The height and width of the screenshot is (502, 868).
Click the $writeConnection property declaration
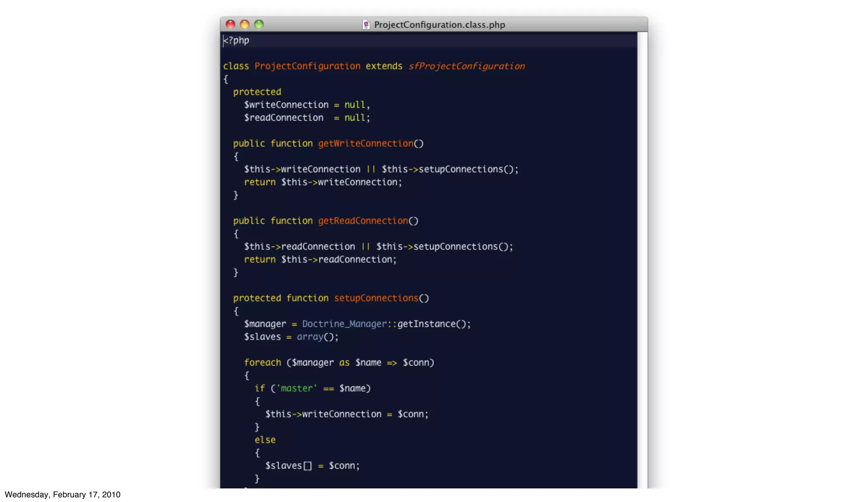[286, 105]
